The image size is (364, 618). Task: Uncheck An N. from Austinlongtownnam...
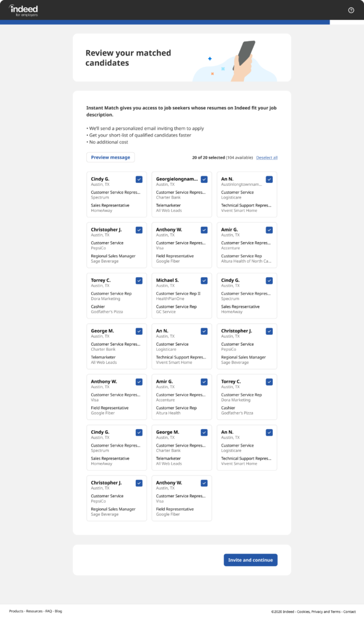tap(269, 179)
